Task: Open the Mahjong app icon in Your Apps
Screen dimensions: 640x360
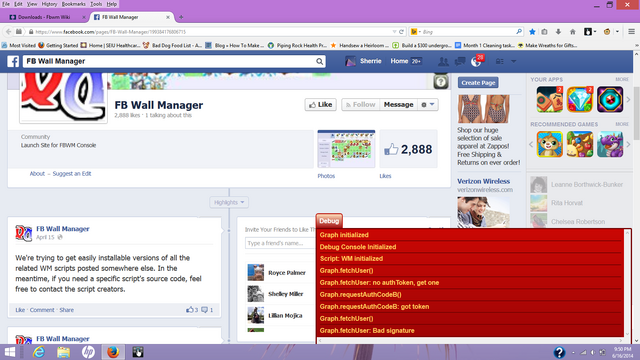Action: coord(549,99)
